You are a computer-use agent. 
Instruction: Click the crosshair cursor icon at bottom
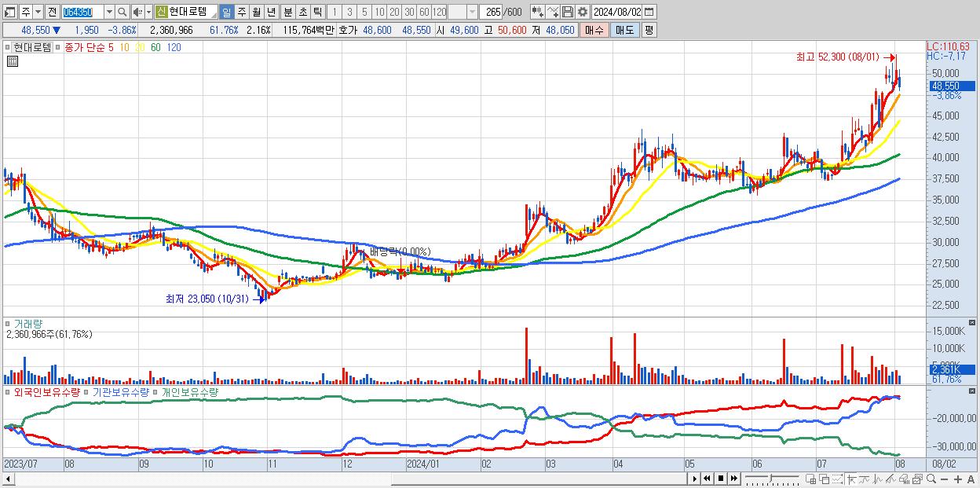tap(851, 479)
